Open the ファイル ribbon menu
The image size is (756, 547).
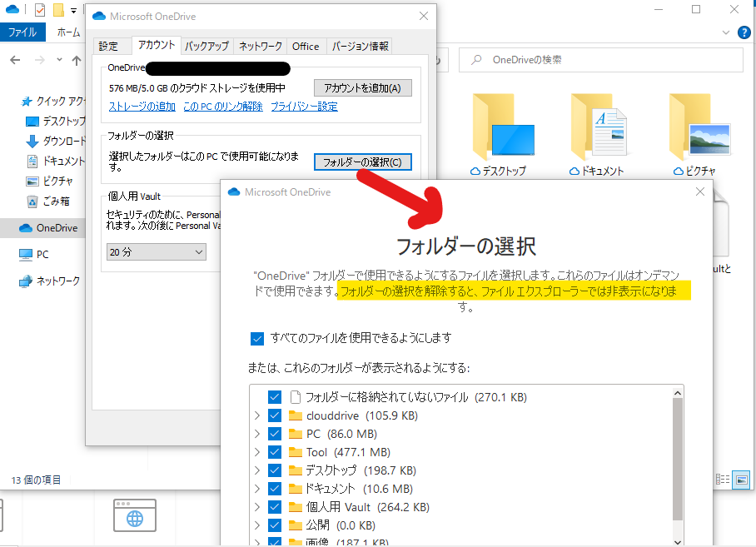tap(22, 32)
